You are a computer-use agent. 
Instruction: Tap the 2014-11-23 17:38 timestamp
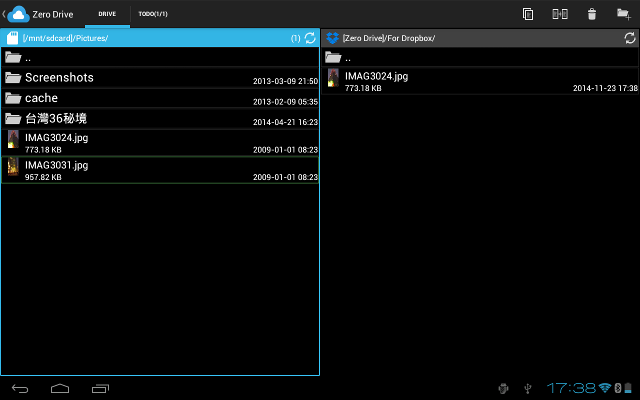[605, 88]
